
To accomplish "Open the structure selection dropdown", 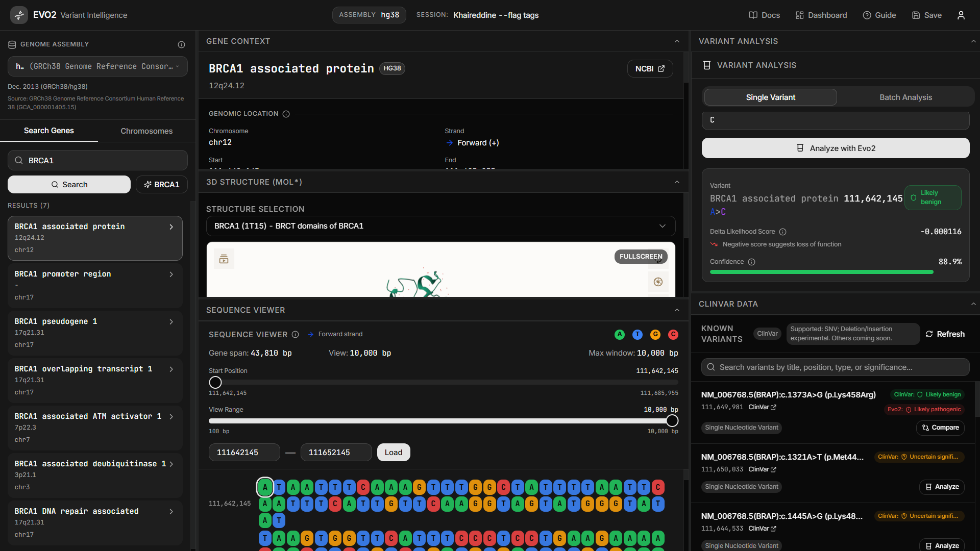I will [x=440, y=226].
